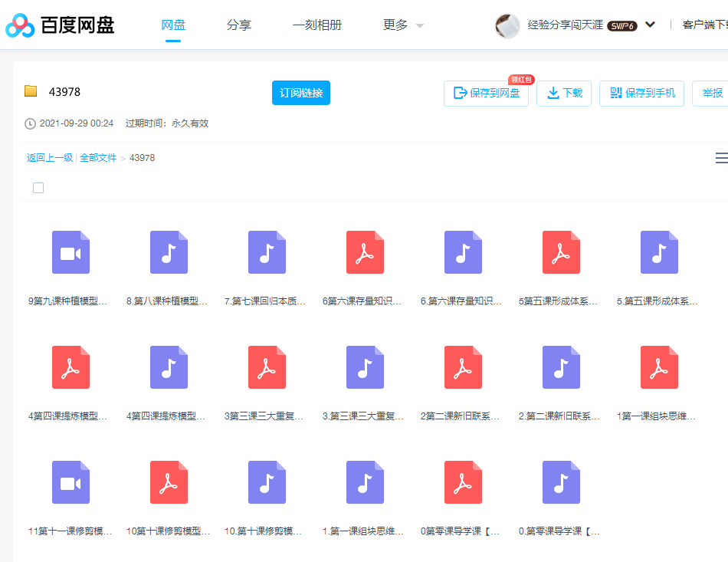Click file name 8.第八课种植模型…
The height and width of the screenshot is (562, 728).
click(167, 301)
